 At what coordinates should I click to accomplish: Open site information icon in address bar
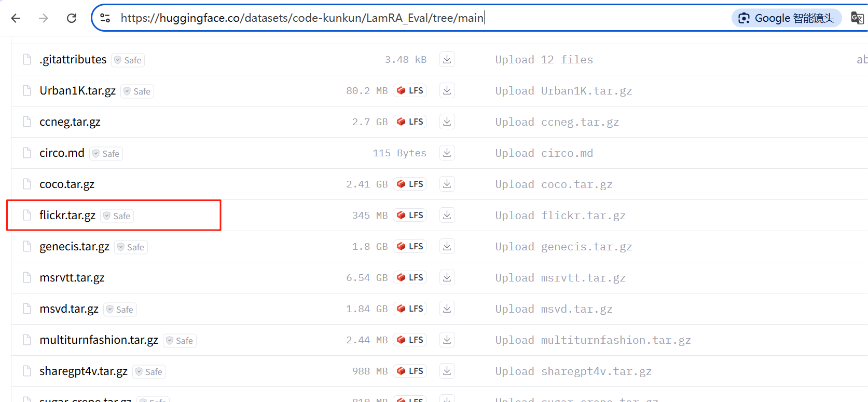click(x=105, y=18)
